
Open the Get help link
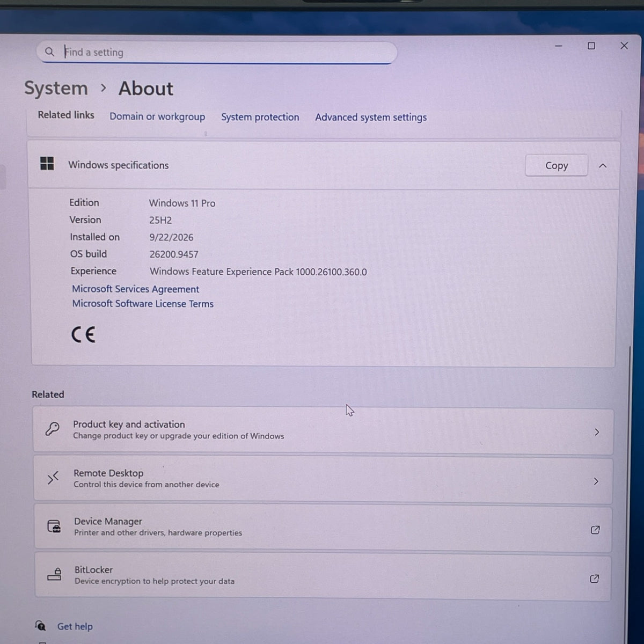coord(75,626)
